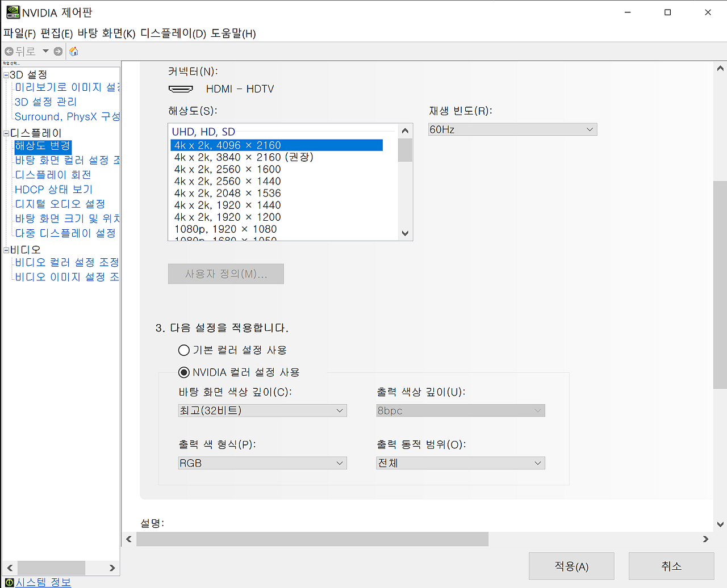Screen dimensions: 727x588
Task: Click the NVIDIA logo in title bar
Action: (12, 12)
